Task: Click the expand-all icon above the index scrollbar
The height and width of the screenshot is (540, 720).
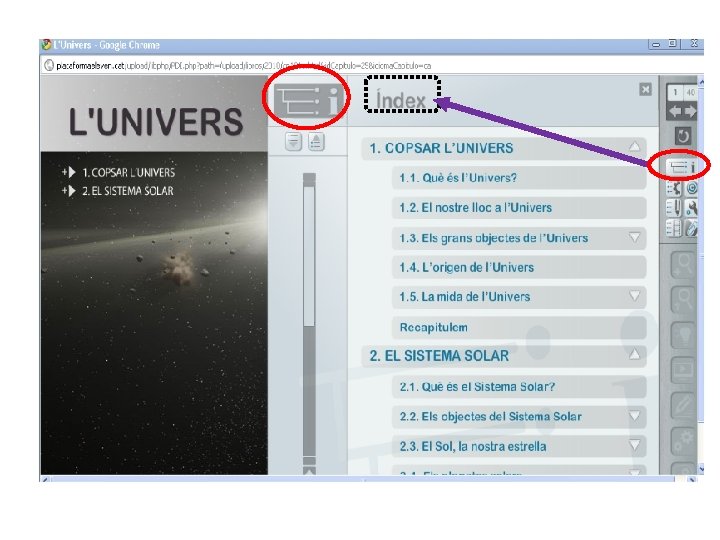Action: pyautogui.click(x=293, y=142)
